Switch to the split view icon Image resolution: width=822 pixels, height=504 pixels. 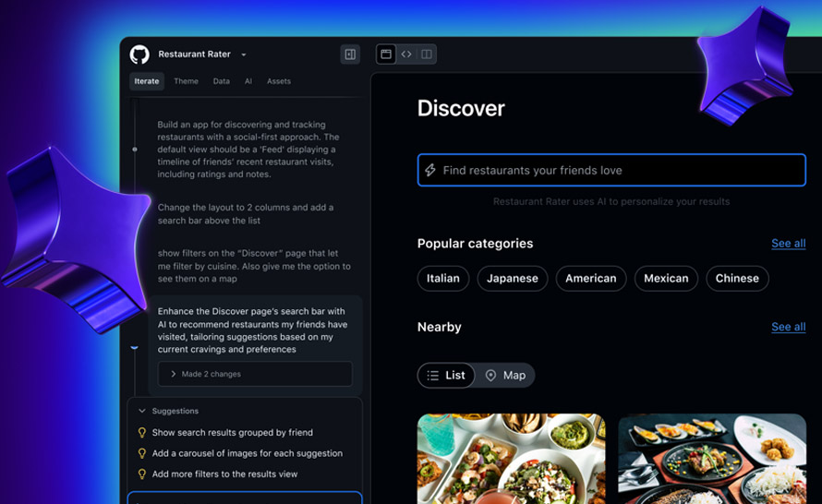(427, 54)
